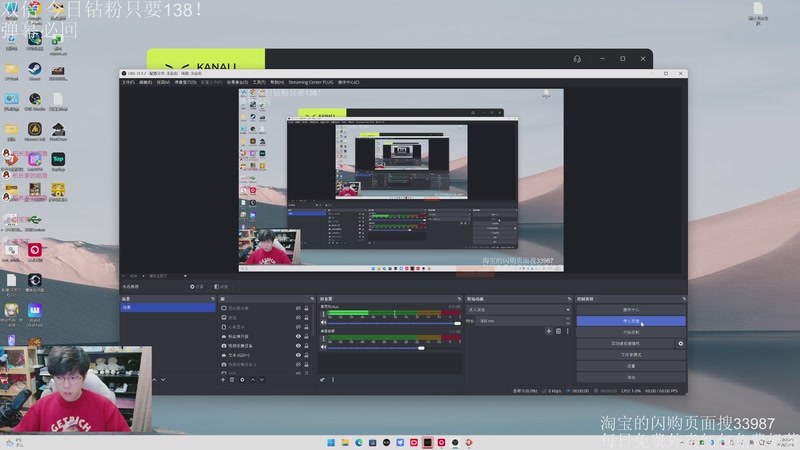Viewport: 800px width, 450px height.
Task: Lock the Text (GDI+) source
Action: point(307,355)
